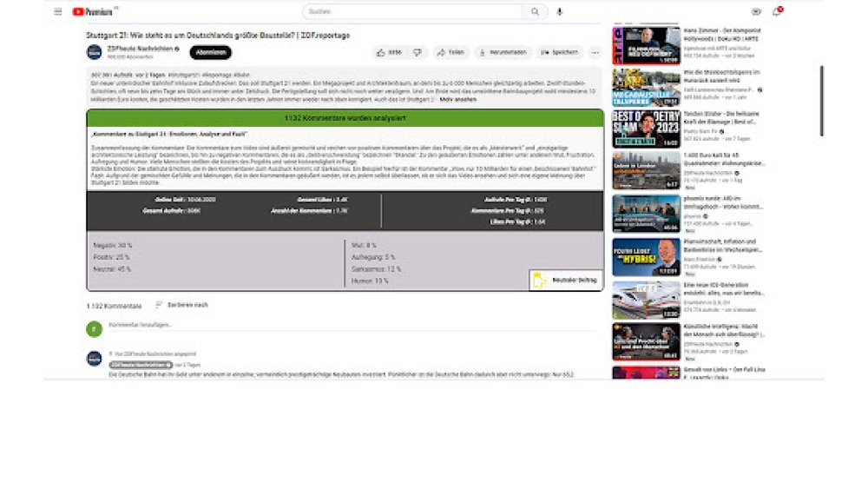The width and height of the screenshot is (868, 489).
Task: Share the video via Teilen
Action: [450, 53]
